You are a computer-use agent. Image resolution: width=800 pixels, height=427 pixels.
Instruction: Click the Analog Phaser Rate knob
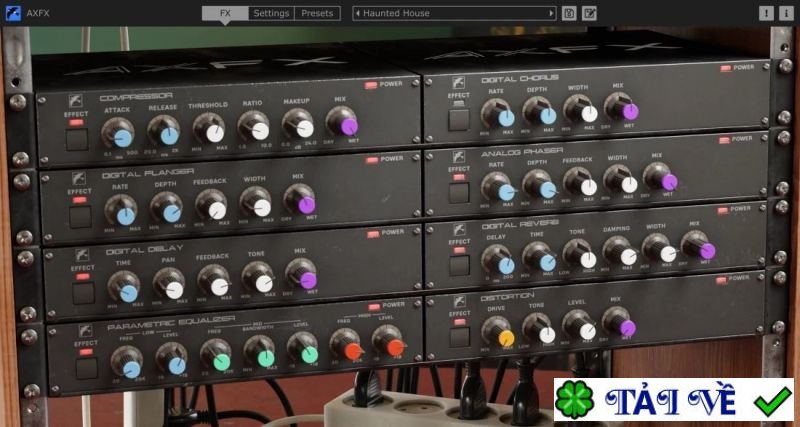click(498, 187)
